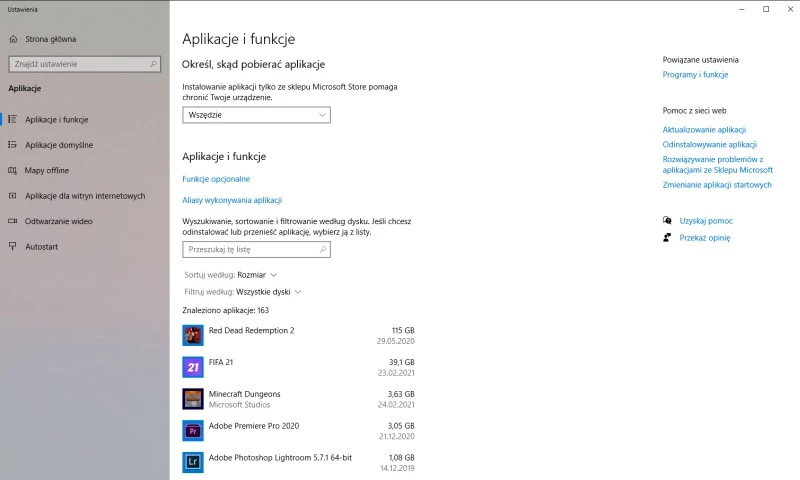Click the 115 GB size value
Viewport: 800px width, 480px height.
pos(403,331)
